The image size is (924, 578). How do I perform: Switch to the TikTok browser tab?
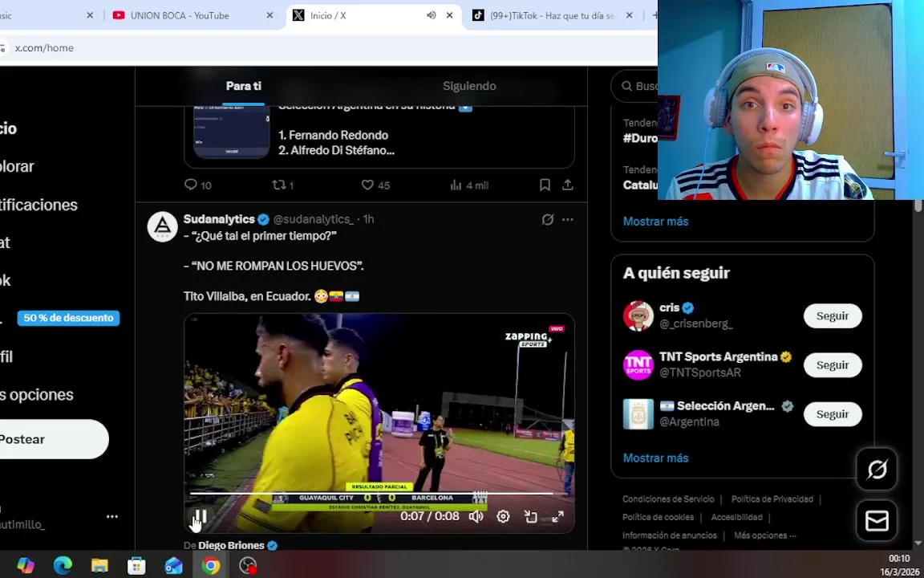point(552,15)
